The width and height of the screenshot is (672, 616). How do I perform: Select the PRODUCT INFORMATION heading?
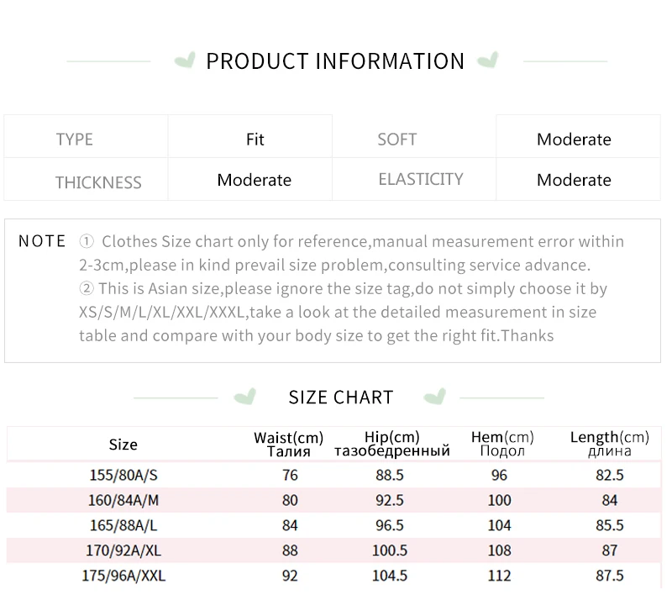tap(335, 61)
